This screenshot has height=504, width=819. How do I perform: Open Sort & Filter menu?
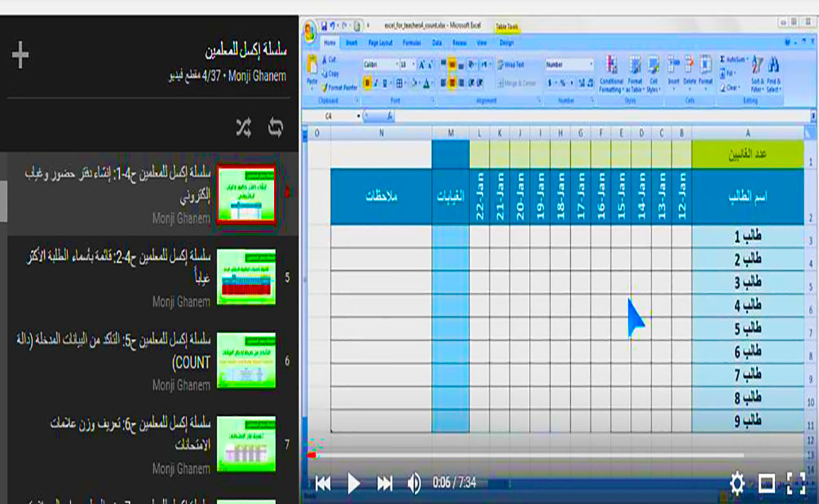coord(758,74)
